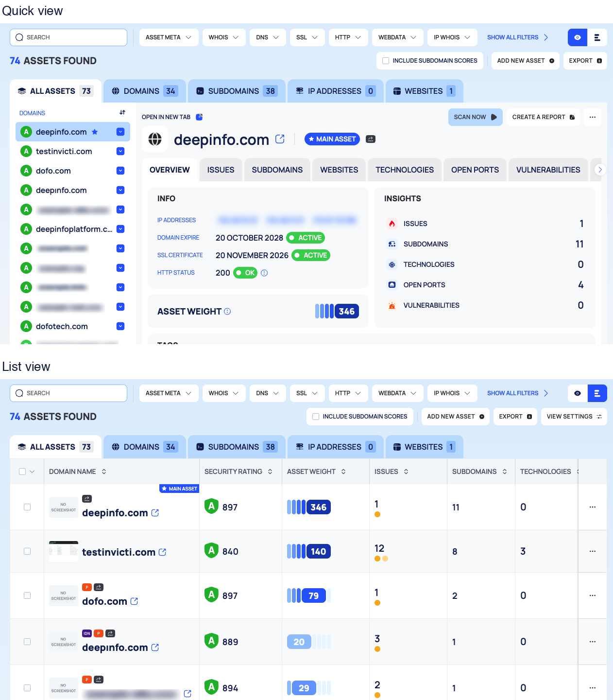Open external link icon for dofo.com row
613x700 pixels.
tap(134, 601)
